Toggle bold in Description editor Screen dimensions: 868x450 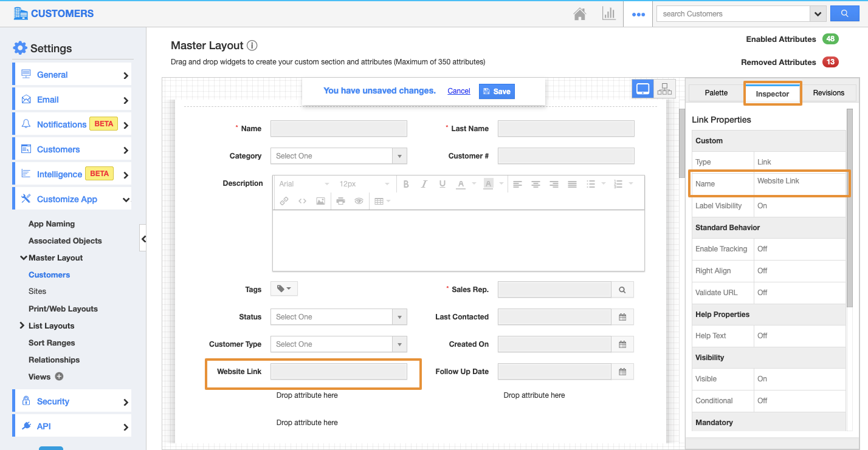tap(406, 184)
